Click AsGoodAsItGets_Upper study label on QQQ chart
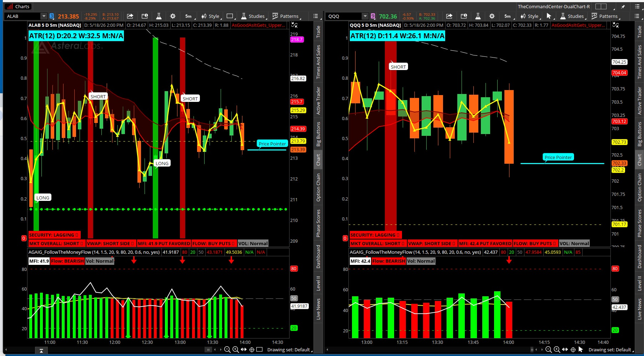This screenshot has width=644, height=356. click(x=578, y=25)
